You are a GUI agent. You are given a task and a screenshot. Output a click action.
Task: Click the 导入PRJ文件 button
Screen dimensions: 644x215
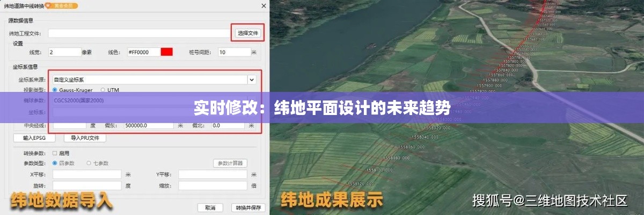click(x=85, y=138)
